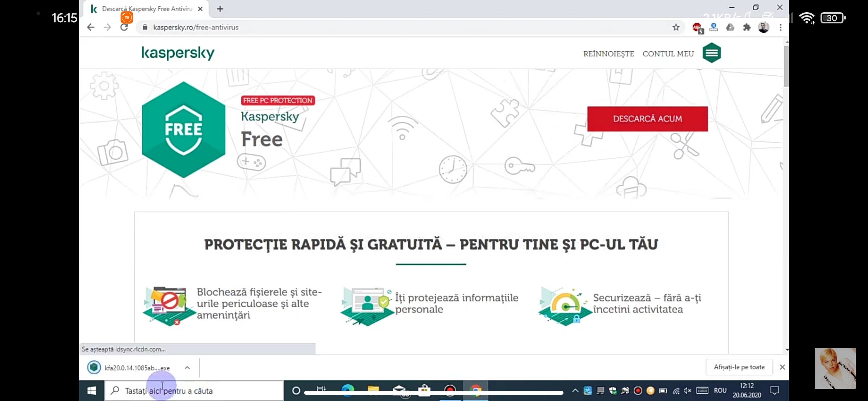868x401 pixels.
Task: Reload the Kaspersky page
Action: pos(124,27)
